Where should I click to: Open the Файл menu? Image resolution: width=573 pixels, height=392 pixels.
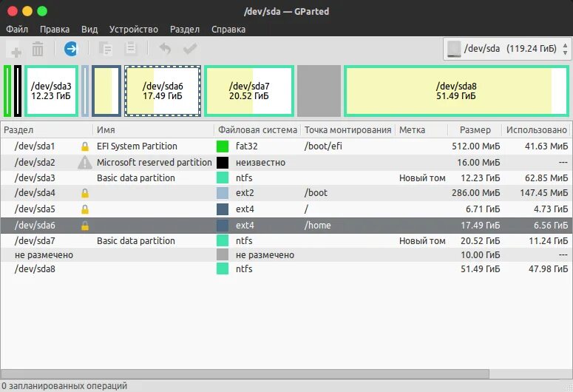coord(17,30)
